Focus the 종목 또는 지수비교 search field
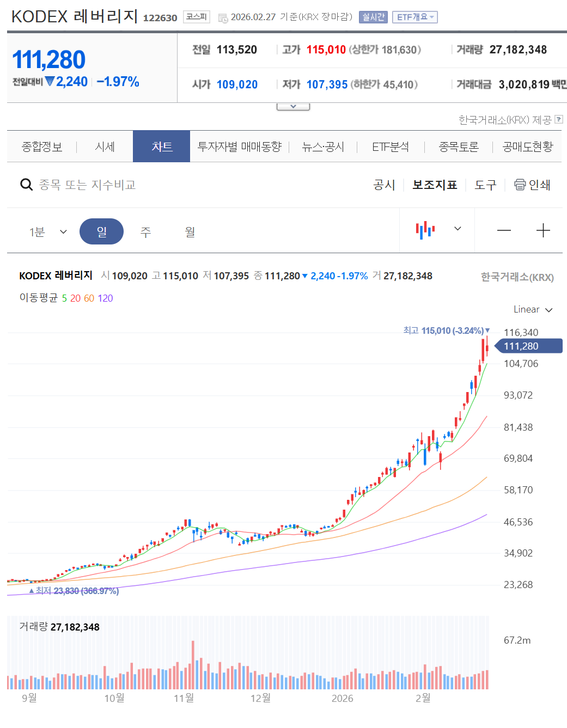The image size is (567, 728). (x=87, y=185)
